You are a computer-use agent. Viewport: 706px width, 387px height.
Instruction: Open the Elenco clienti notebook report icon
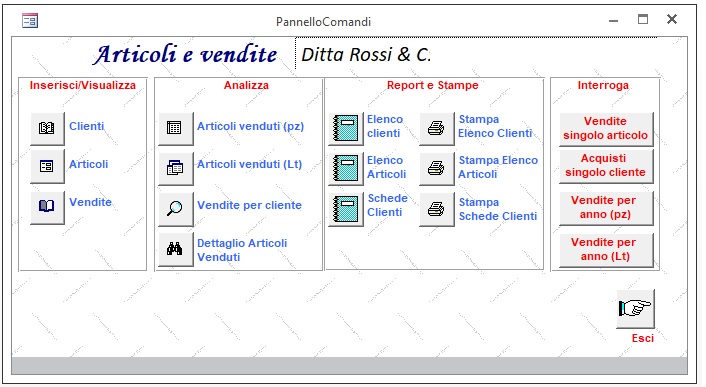(346, 129)
